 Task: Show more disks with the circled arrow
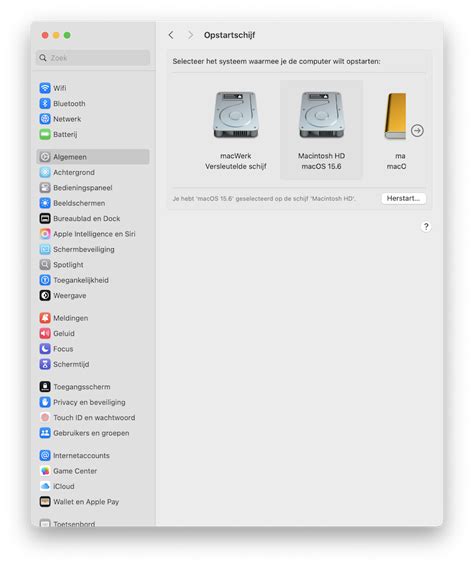pyautogui.click(x=417, y=131)
